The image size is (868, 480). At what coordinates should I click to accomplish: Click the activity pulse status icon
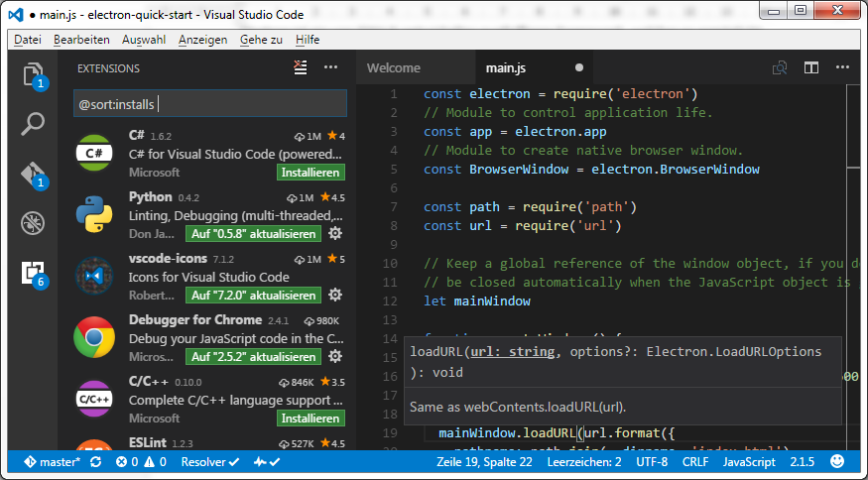click(266, 462)
